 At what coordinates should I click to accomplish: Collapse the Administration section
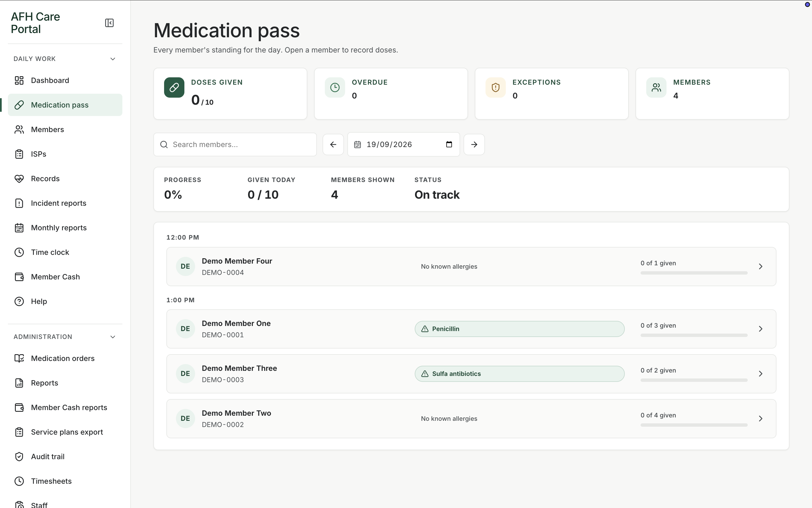(x=113, y=337)
